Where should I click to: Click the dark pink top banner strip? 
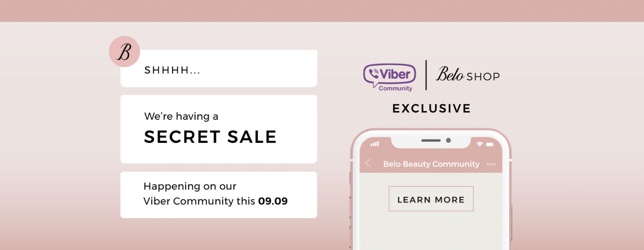coord(322,11)
